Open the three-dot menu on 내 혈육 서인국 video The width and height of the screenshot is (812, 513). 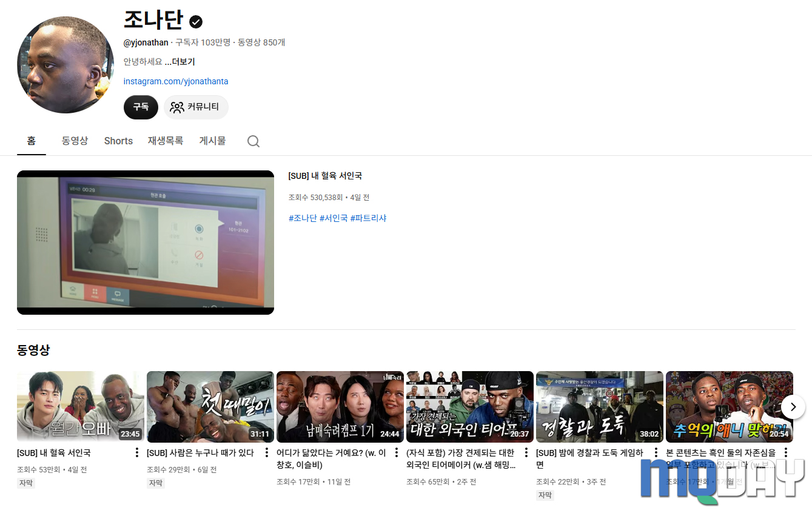136,452
